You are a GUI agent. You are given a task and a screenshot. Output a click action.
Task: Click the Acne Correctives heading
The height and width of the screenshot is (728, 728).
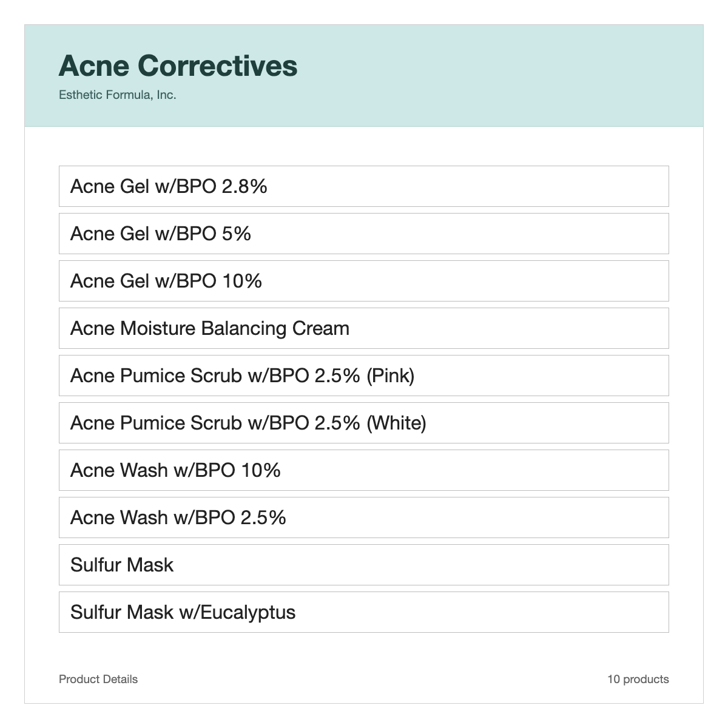point(178,66)
